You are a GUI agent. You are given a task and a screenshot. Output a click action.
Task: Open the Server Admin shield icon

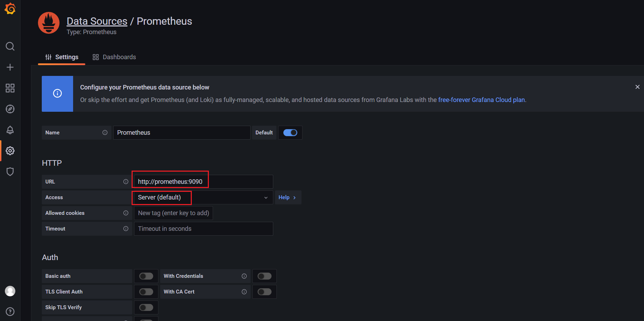10,172
